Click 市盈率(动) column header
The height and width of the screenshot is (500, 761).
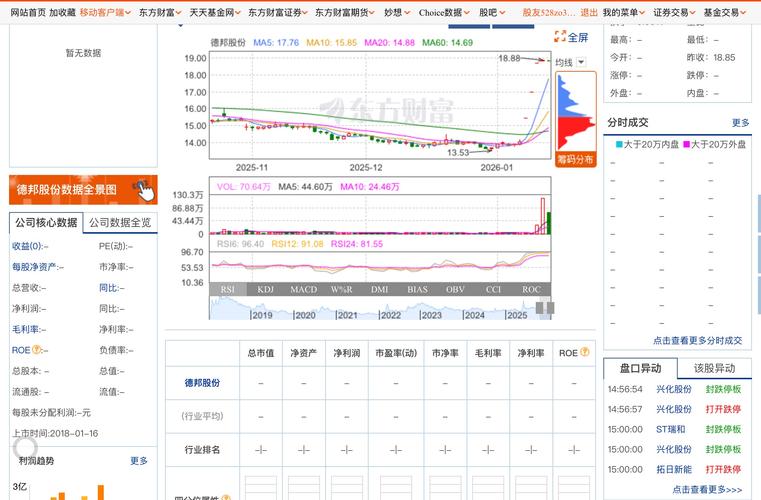click(x=396, y=353)
